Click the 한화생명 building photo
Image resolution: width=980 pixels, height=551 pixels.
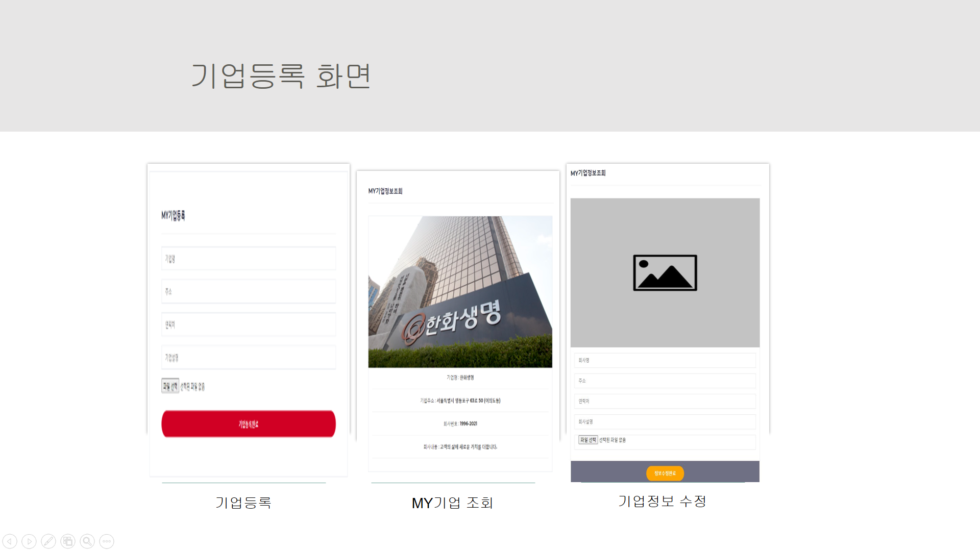tap(460, 292)
